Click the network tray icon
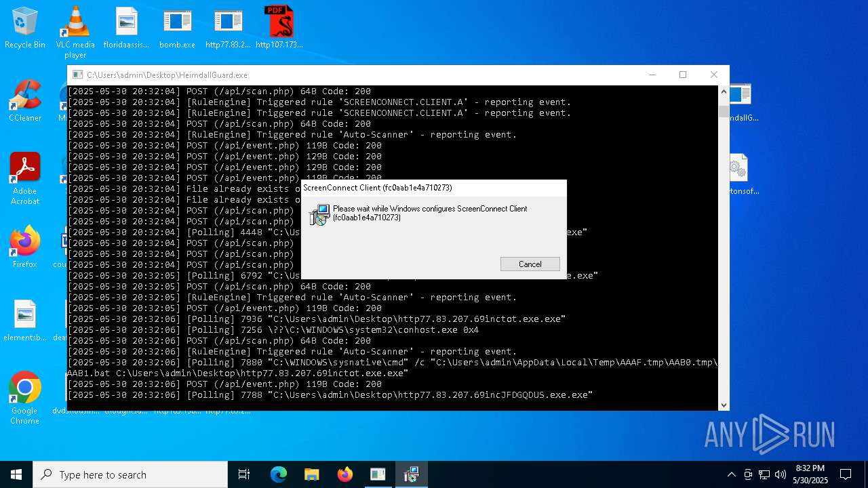868x488 pixels. click(764, 474)
